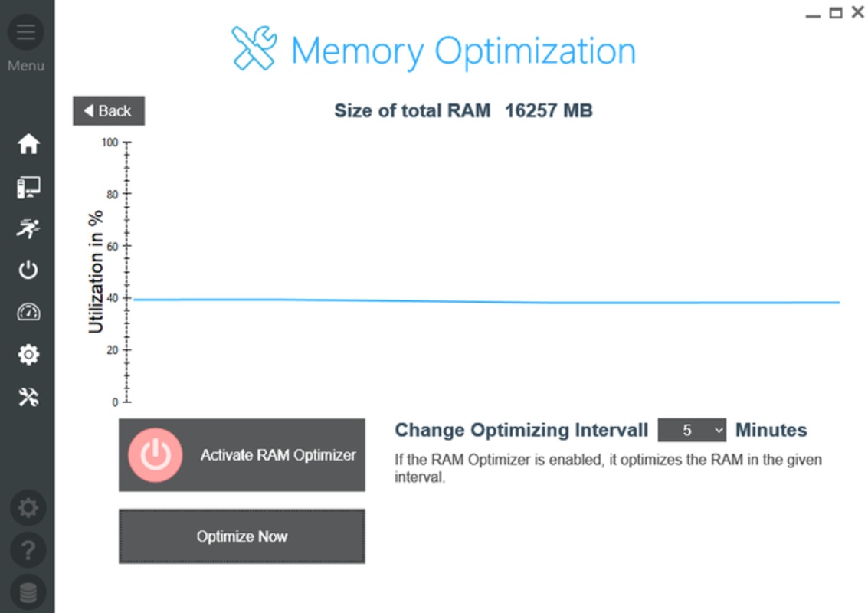Open the computer system info icon
Screen dimensions: 868x613
28,187
